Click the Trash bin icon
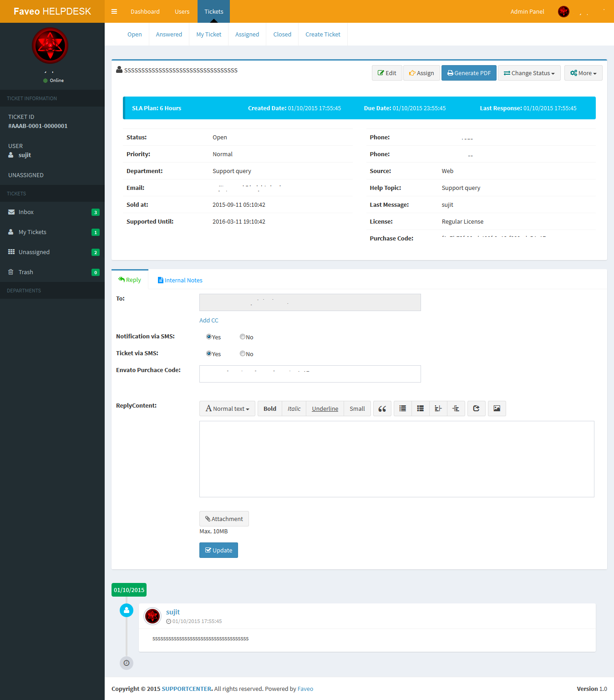 pyautogui.click(x=11, y=272)
